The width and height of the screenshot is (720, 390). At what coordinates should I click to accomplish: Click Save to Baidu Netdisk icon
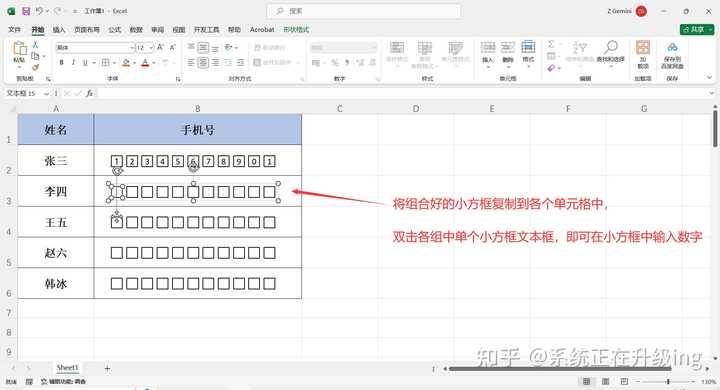pos(672,47)
